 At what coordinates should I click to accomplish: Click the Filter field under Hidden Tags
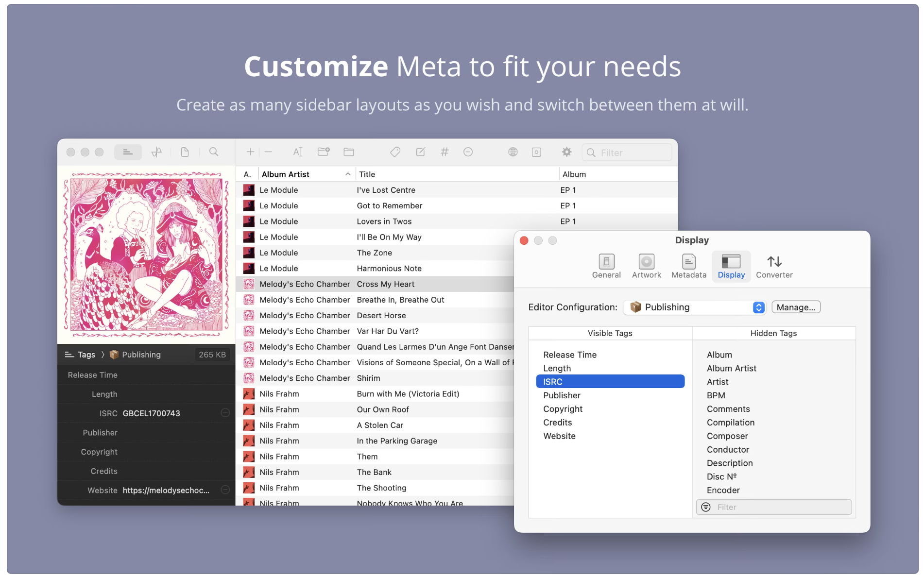tap(773, 507)
